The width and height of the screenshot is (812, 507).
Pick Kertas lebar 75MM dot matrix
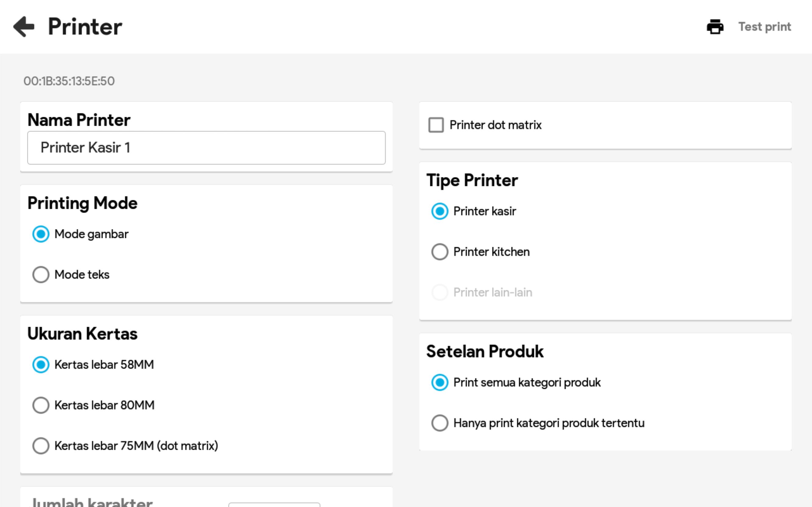click(41, 446)
